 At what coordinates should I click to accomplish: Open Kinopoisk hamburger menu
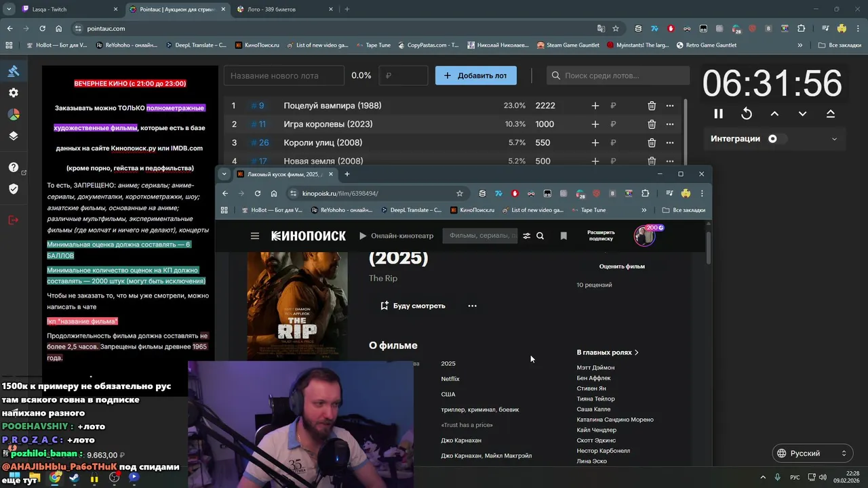point(255,236)
